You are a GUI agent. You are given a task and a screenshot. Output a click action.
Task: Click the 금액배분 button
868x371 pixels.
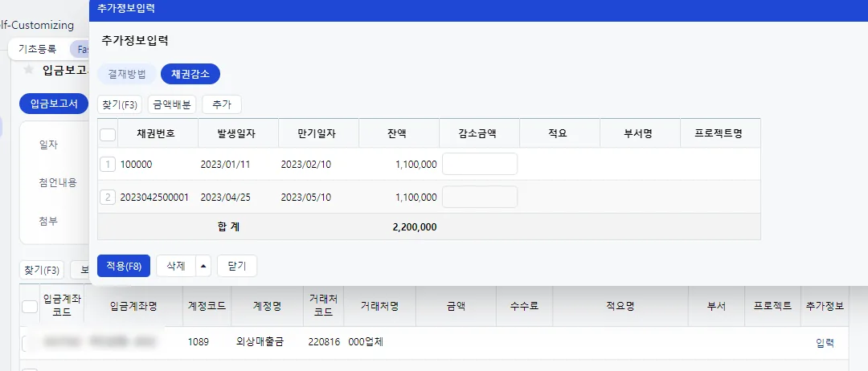click(172, 104)
